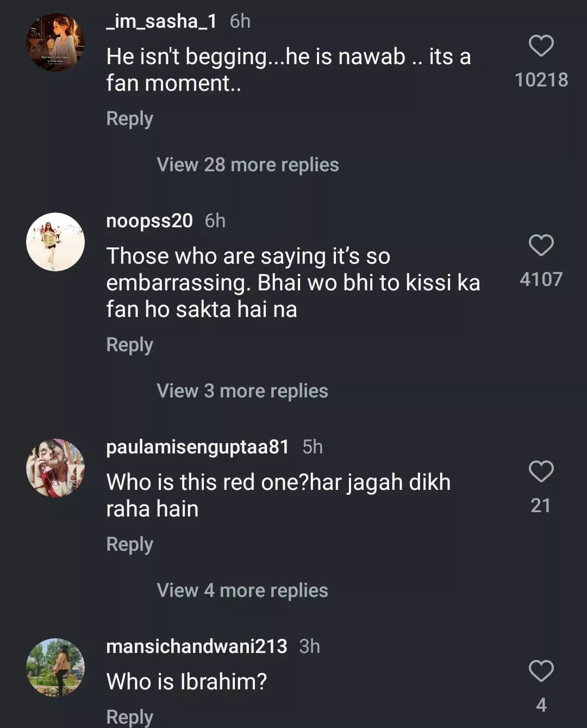This screenshot has height=728, width=587.
Task: Tap the heart on noopss20's comment
Action: (x=541, y=246)
